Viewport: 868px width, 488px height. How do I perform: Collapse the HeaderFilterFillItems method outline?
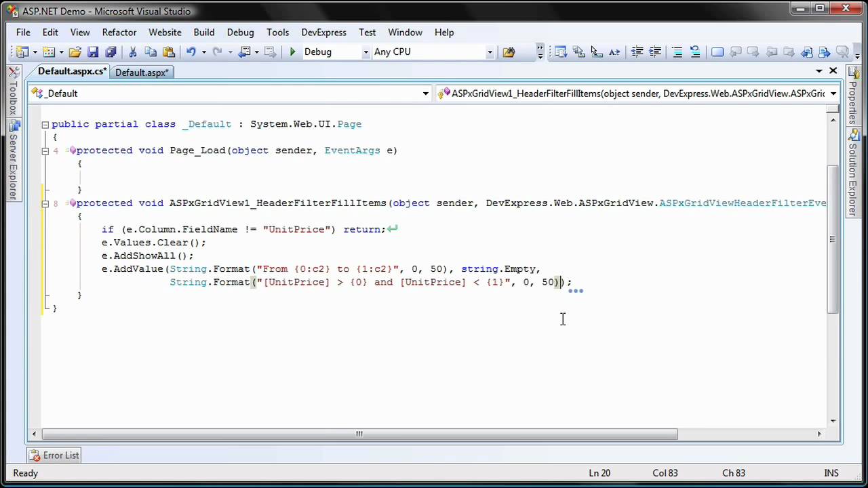click(x=45, y=203)
